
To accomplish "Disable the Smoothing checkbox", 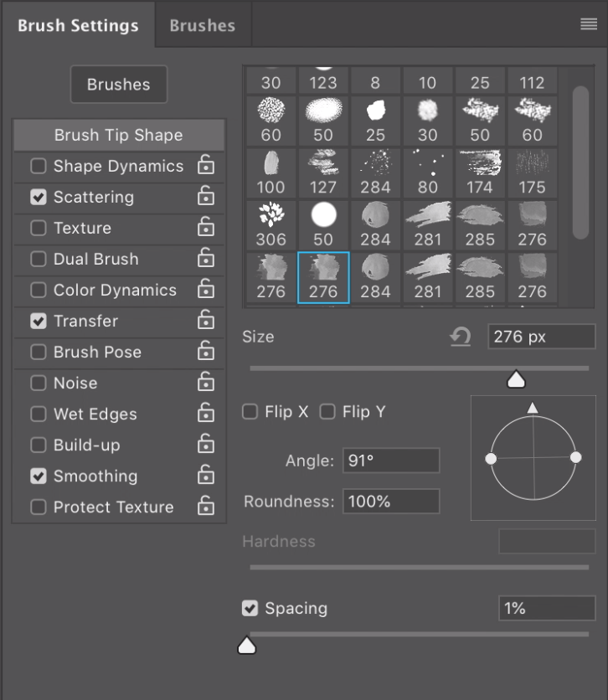I will 39,476.
